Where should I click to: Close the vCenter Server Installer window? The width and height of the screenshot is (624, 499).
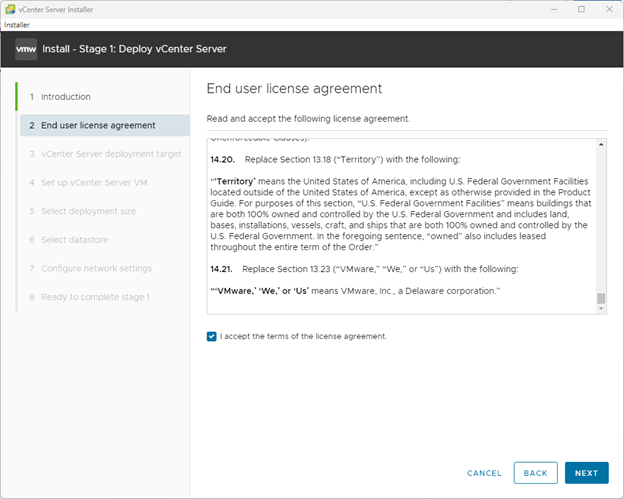(609, 9)
